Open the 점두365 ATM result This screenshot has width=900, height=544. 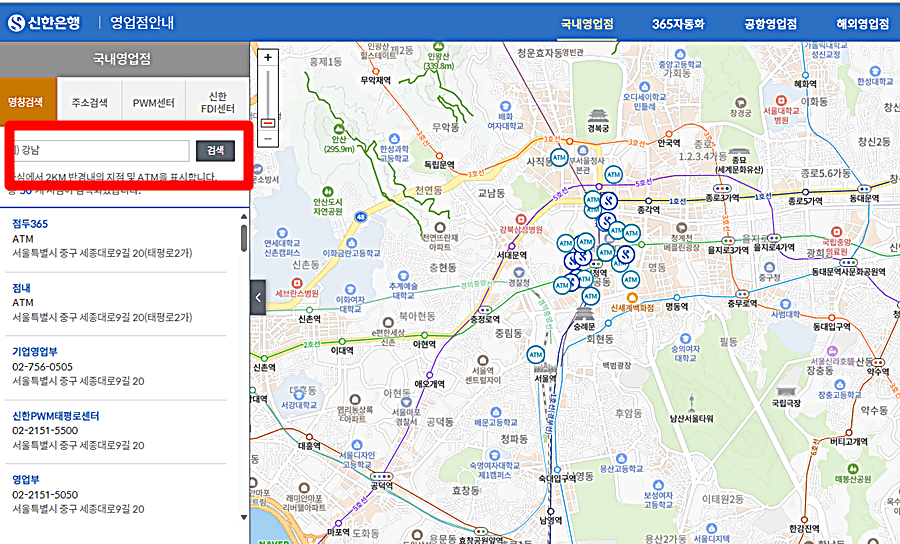pos(30,224)
